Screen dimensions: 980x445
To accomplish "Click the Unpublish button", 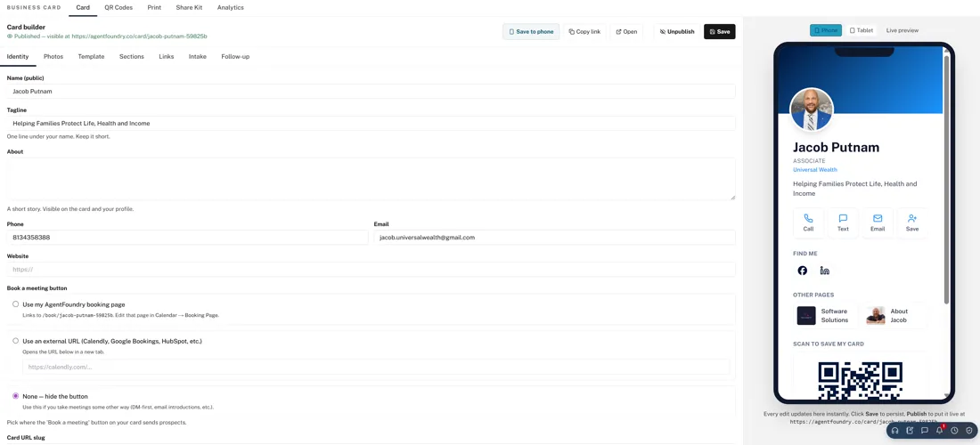I will 677,31.
